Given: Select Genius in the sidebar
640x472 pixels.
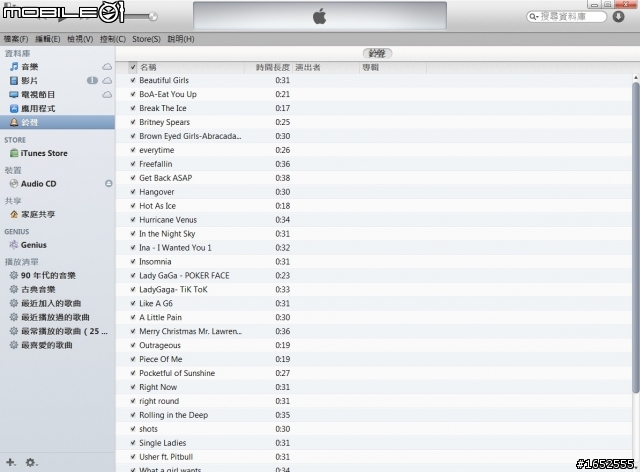Looking at the screenshot, I should pyautogui.click(x=33, y=245).
